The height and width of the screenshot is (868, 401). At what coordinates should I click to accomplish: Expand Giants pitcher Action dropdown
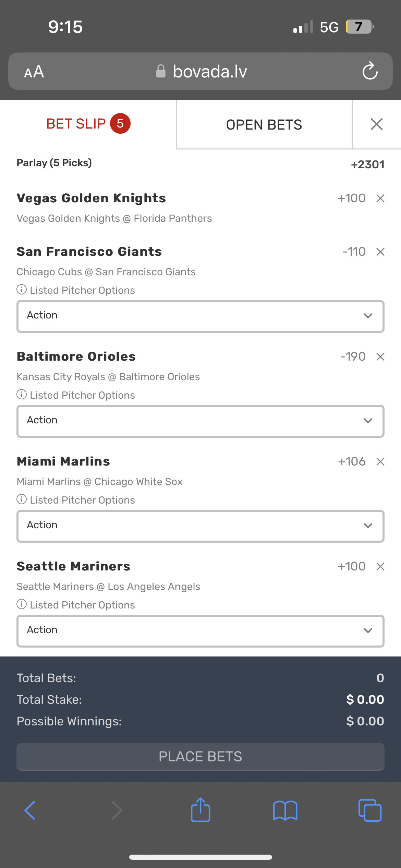[200, 316]
